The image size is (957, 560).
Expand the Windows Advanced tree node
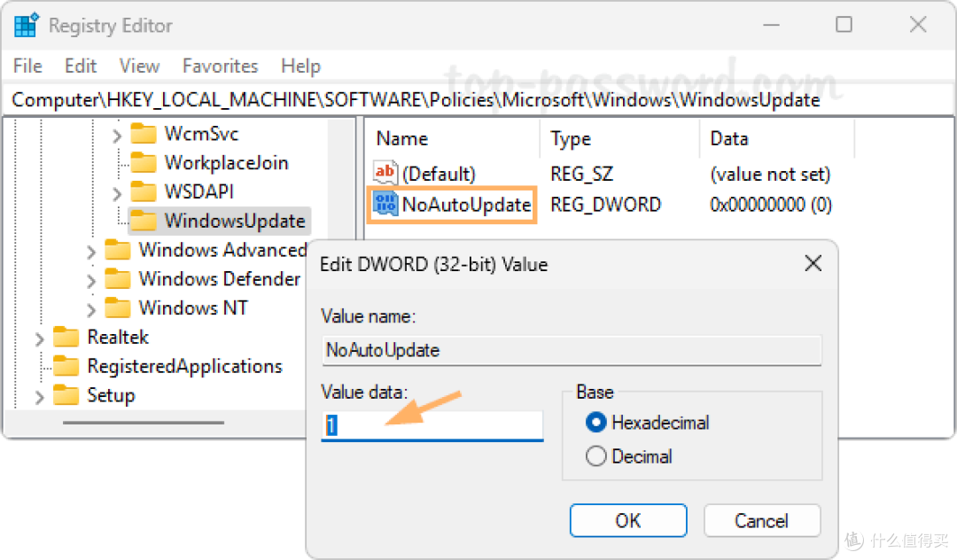[91, 252]
